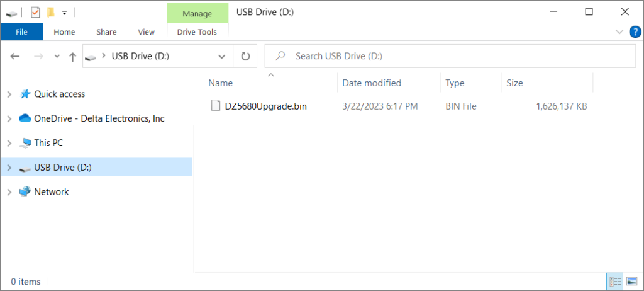
Task: Go back with the left arrow
Action: (15, 57)
